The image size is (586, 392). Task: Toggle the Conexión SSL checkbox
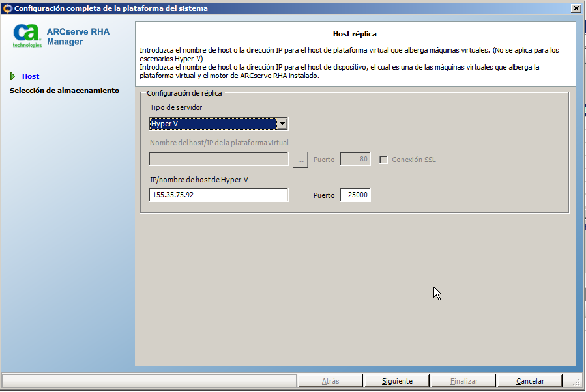click(x=383, y=160)
